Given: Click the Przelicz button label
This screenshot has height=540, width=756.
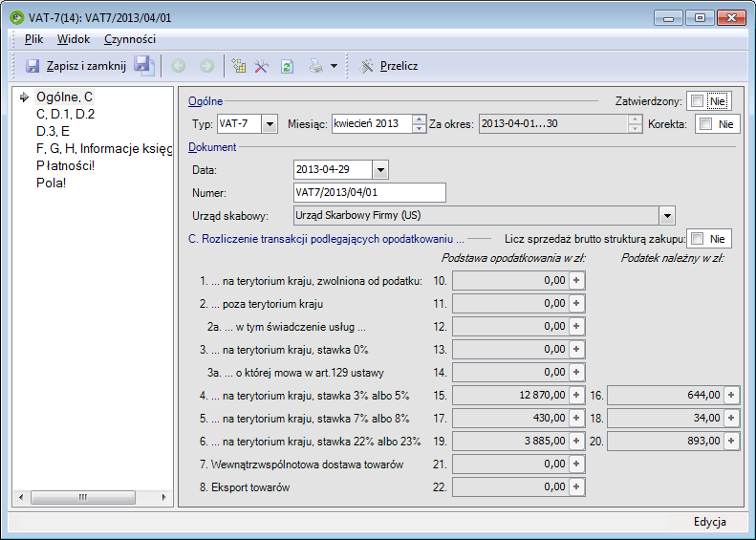Looking at the screenshot, I should (x=399, y=66).
